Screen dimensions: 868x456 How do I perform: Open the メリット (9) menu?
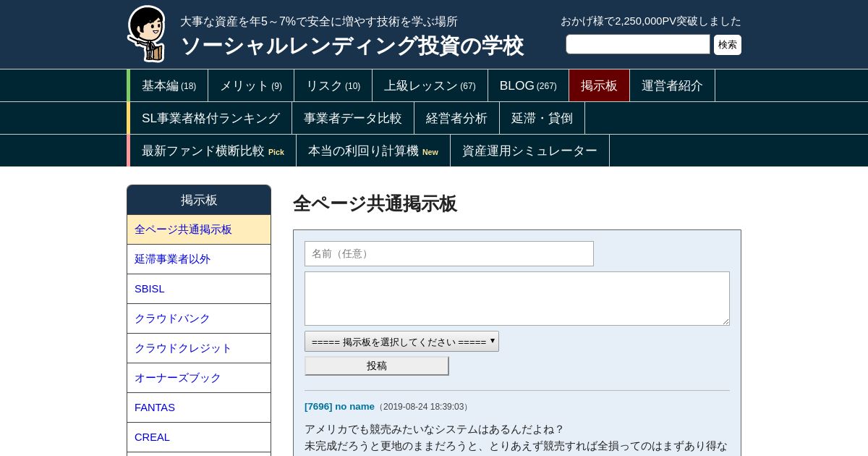click(x=251, y=85)
